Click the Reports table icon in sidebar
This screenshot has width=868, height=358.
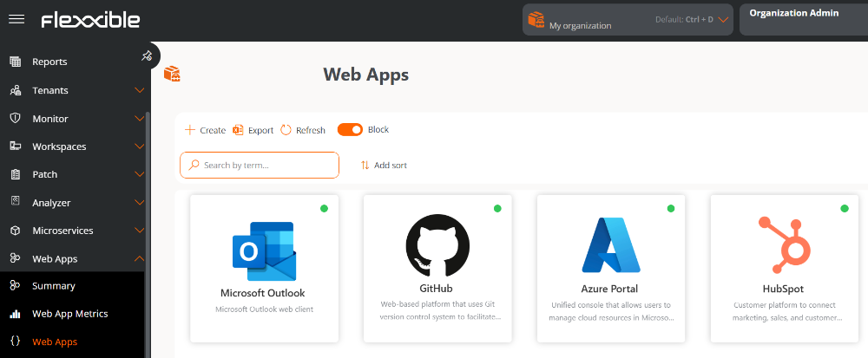16,62
